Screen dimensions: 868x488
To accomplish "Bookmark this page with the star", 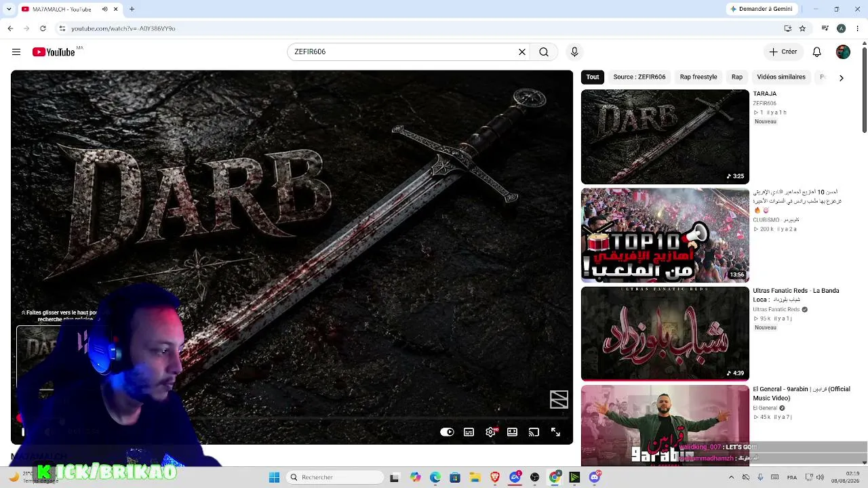I will pos(802,28).
